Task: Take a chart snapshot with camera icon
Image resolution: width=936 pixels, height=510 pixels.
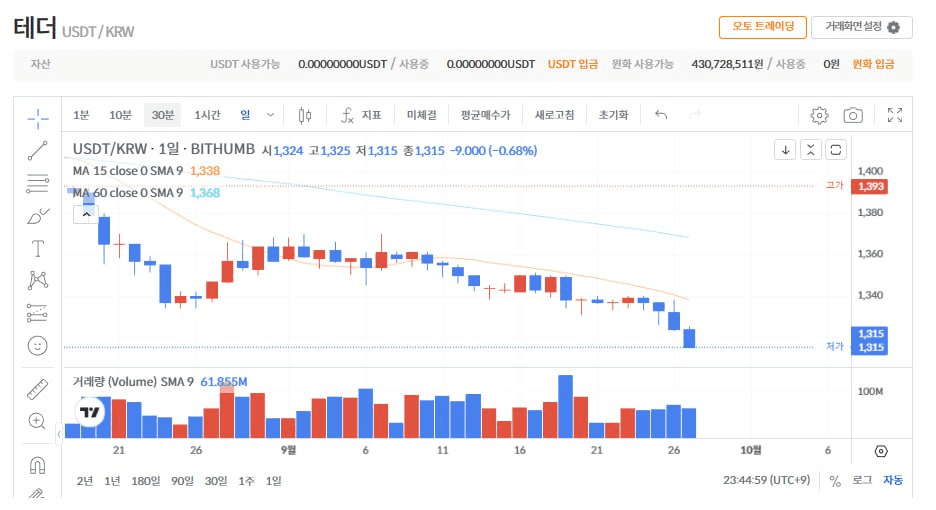Action: 853,115
